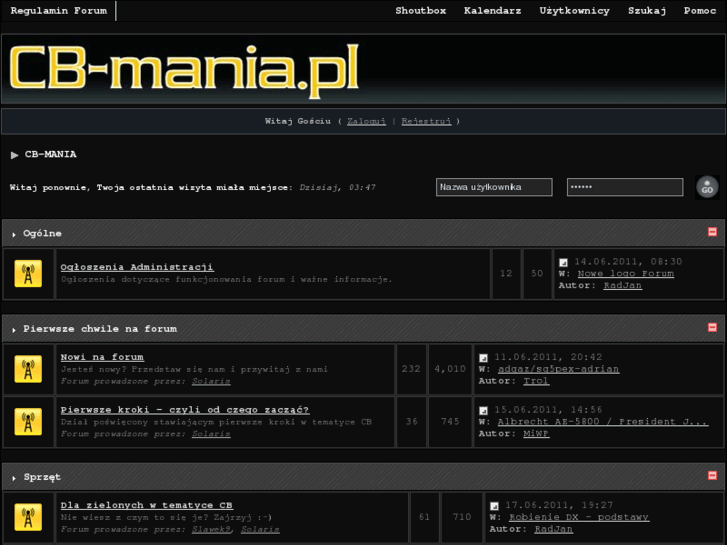The height and width of the screenshot is (545, 727).
Task: Open moderator Solaris under Dla zielonych
Action: (260, 529)
